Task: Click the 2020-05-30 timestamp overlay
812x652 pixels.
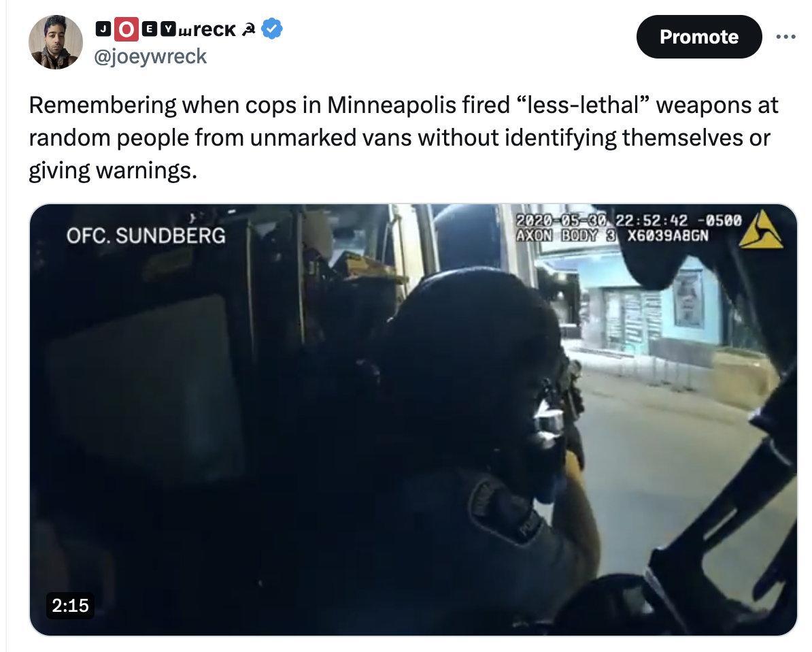Action: coord(628,221)
